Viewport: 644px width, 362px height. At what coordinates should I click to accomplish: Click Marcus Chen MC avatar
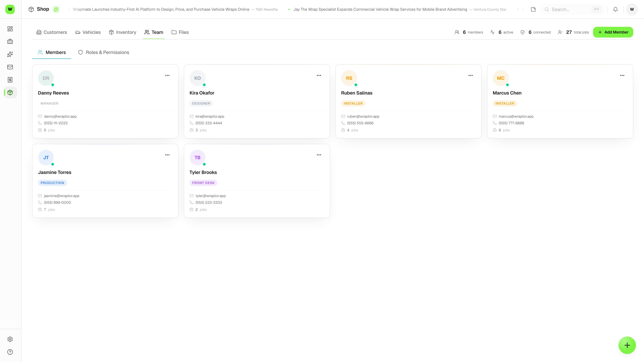click(x=501, y=78)
